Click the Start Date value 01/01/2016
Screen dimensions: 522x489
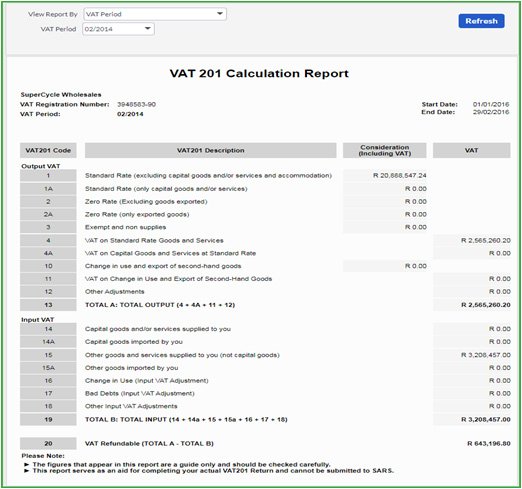491,104
